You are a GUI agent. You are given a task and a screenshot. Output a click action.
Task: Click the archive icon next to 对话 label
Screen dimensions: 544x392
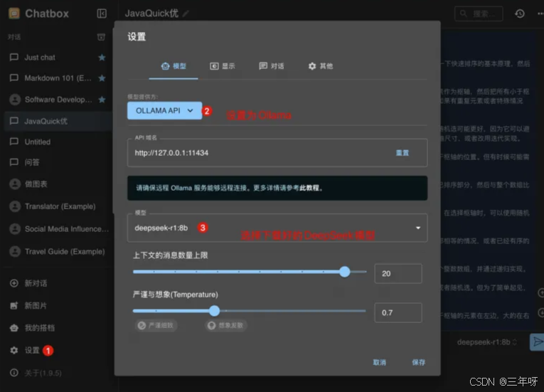click(101, 37)
